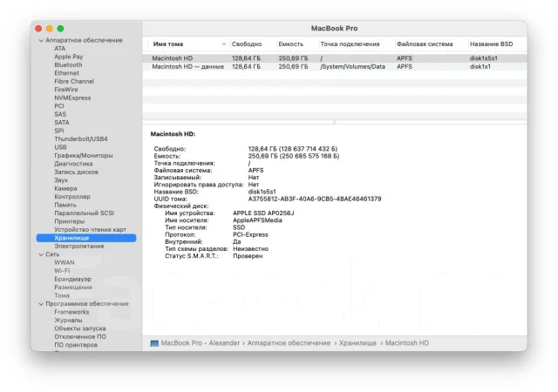Select FireWire in sidebar

pyautogui.click(x=66, y=89)
